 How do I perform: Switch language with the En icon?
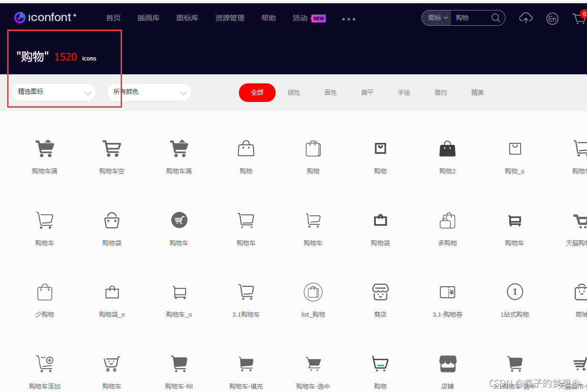(552, 19)
